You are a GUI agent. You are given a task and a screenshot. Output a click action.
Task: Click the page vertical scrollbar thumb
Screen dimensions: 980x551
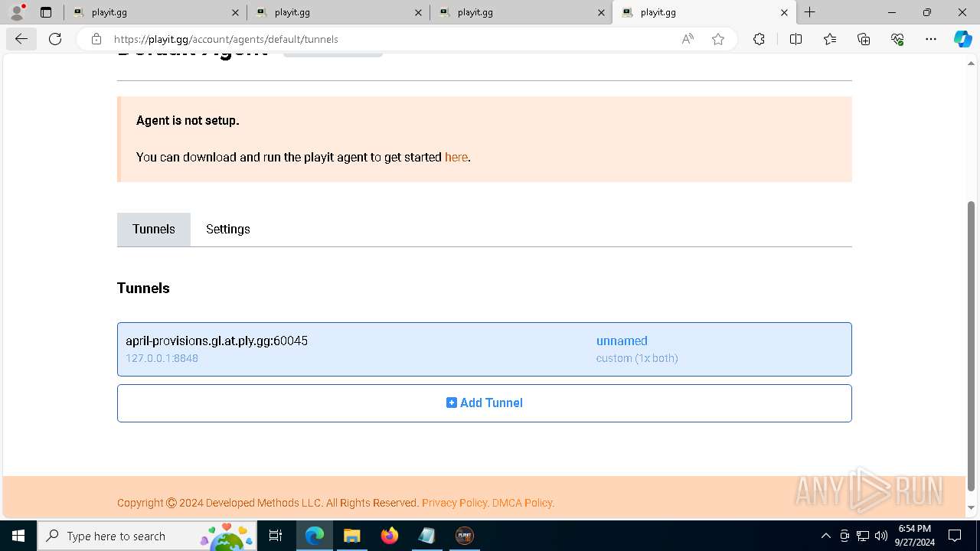pos(972,346)
